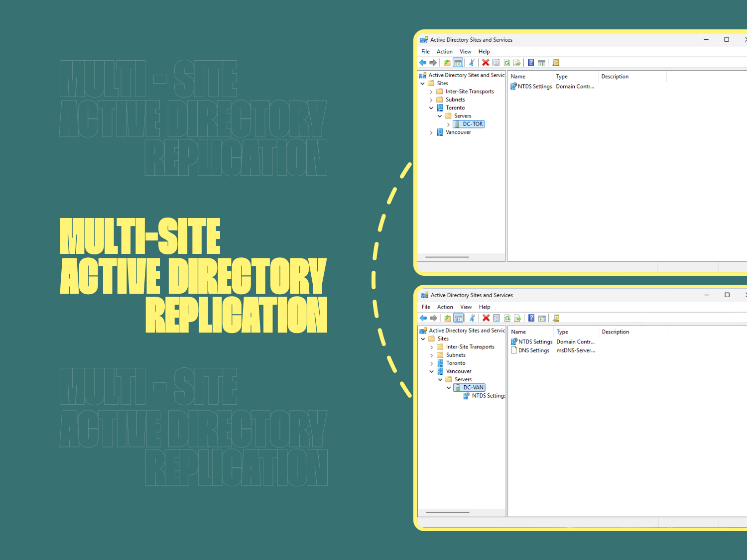Expand the Inter-Site Transports folder
747x560 pixels.
click(431, 91)
